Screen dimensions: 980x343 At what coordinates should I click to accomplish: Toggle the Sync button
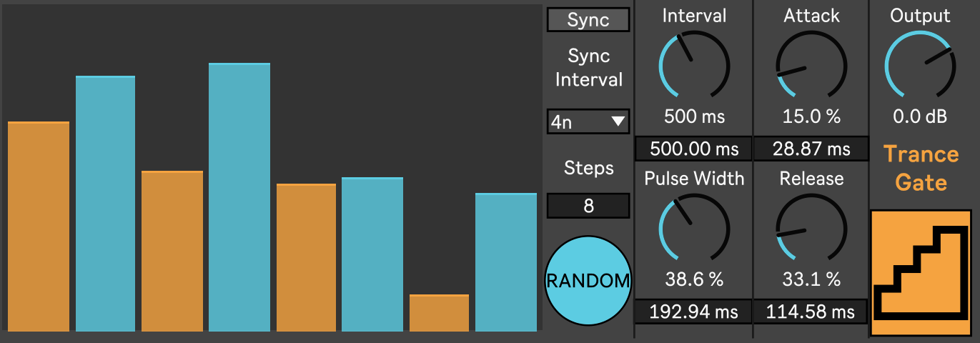pos(588,20)
